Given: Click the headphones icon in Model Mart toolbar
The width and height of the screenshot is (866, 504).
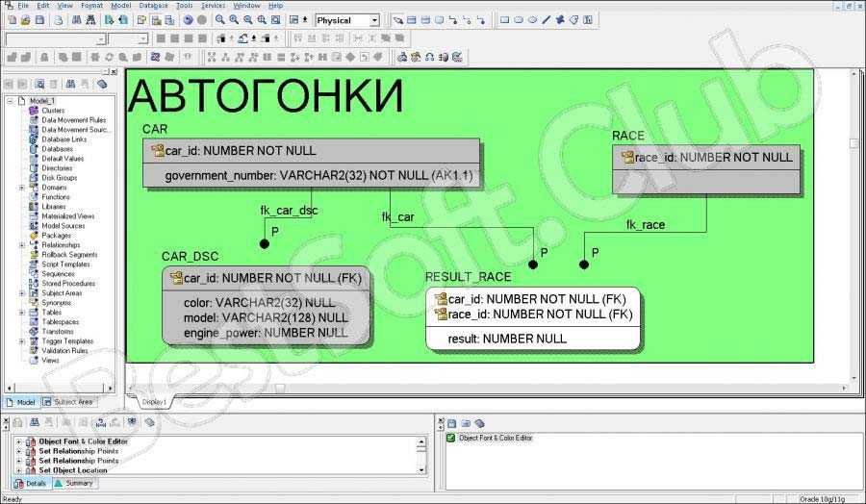Looking at the screenshot, I should [429, 57].
